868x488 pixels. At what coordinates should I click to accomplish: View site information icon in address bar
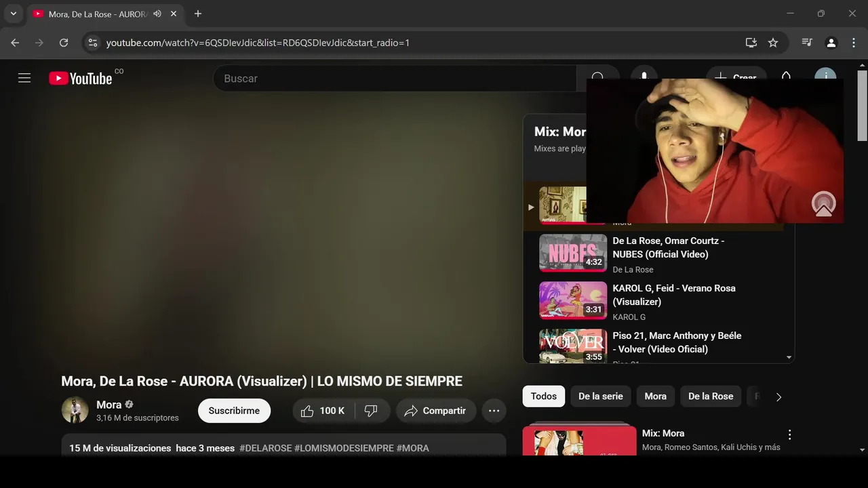pos(94,43)
